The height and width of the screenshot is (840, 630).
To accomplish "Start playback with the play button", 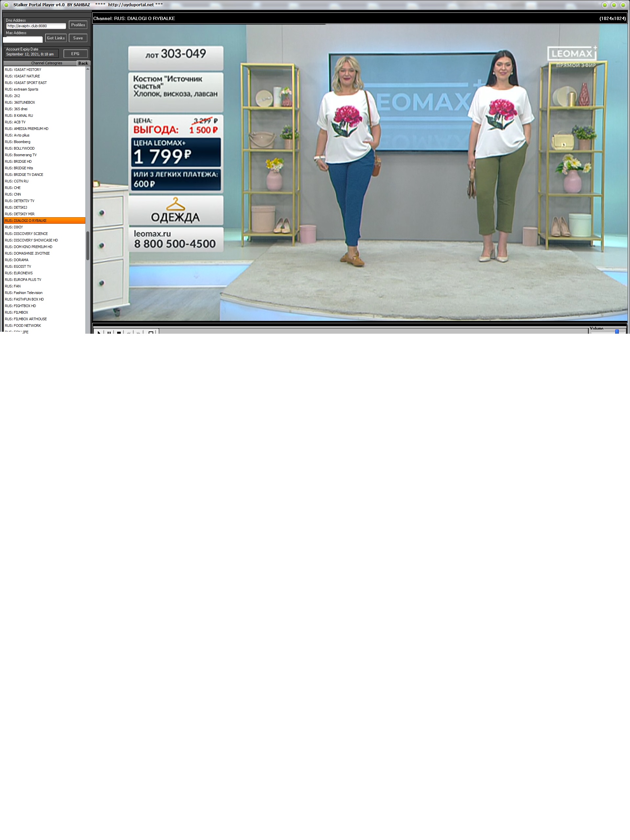I will pos(99,332).
